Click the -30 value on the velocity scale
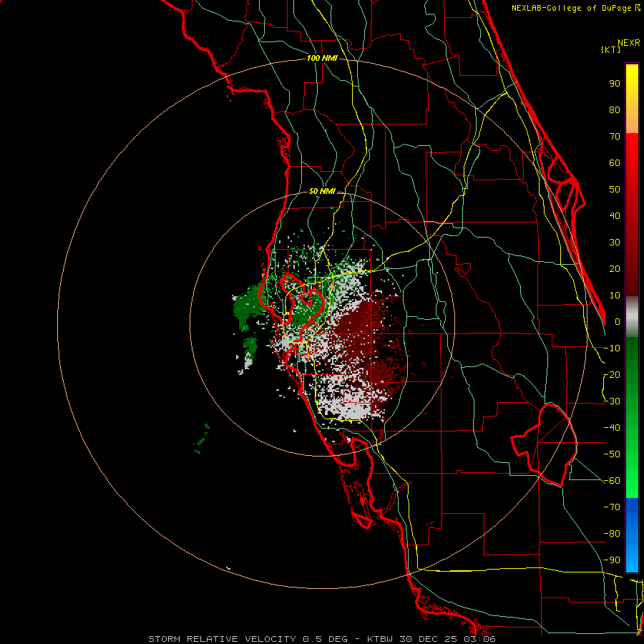Viewport: 644px width, 644px height. 612,401
